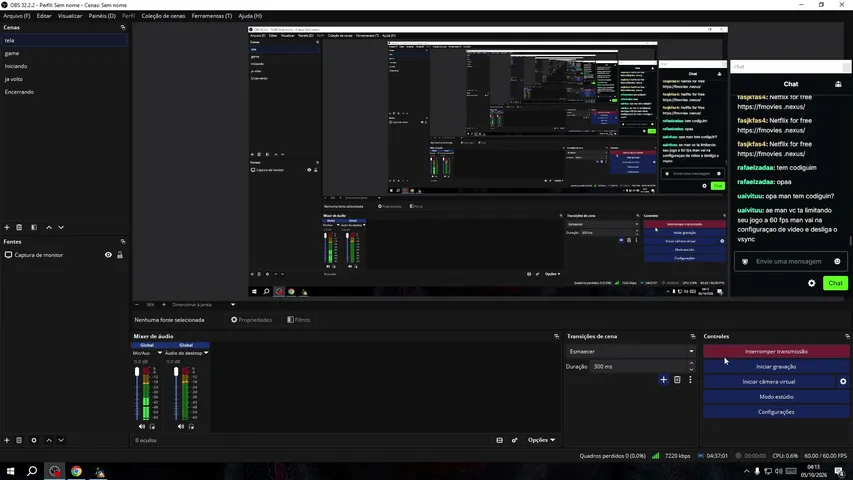Add a new scene with plus icon in Cenas

pyautogui.click(x=7, y=227)
